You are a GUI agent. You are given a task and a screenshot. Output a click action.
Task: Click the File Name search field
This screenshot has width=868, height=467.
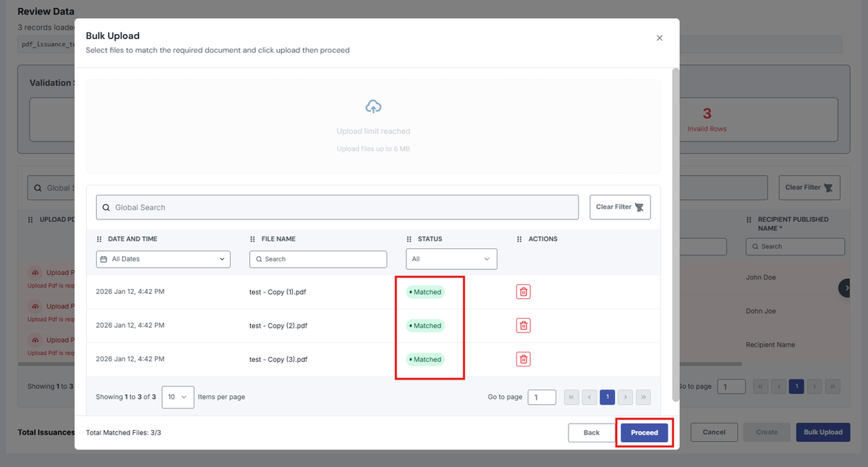pos(318,259)
